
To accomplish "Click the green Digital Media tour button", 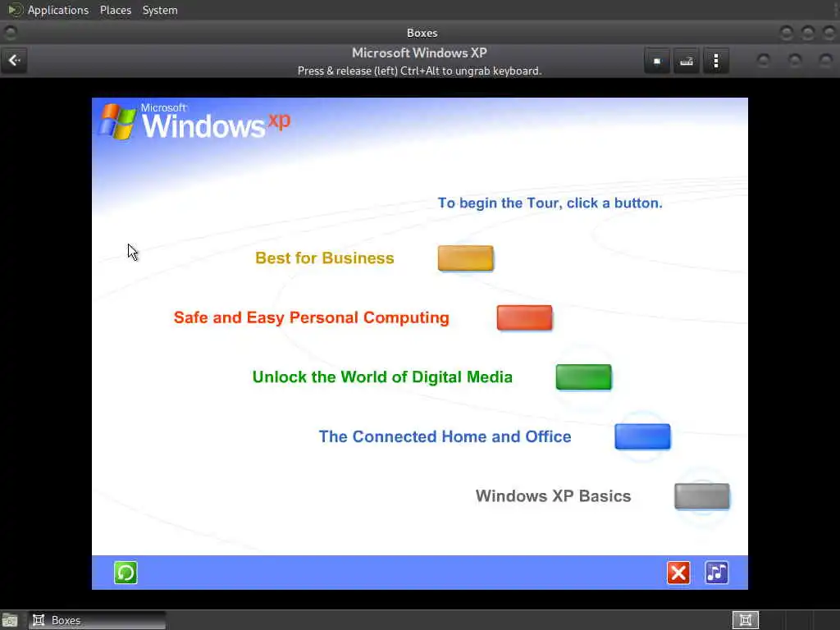I will (x=583, y=377).
